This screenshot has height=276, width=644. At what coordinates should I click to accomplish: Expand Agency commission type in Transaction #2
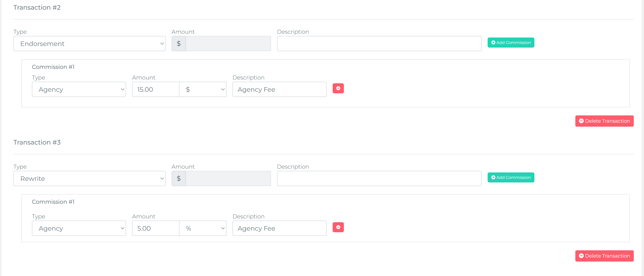79,90
